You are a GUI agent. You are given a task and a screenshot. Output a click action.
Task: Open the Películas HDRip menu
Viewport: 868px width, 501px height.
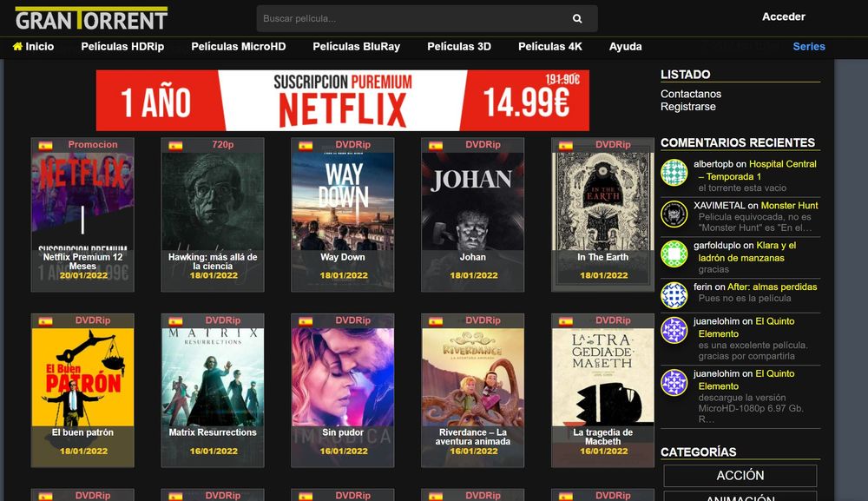[122, 47]
